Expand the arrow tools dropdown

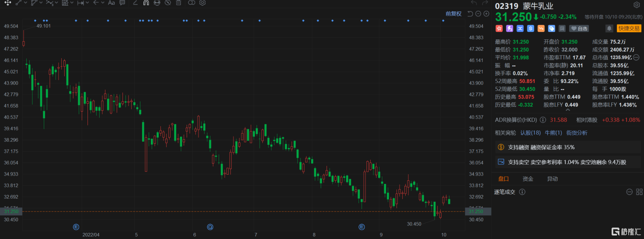tap(102, 3)
